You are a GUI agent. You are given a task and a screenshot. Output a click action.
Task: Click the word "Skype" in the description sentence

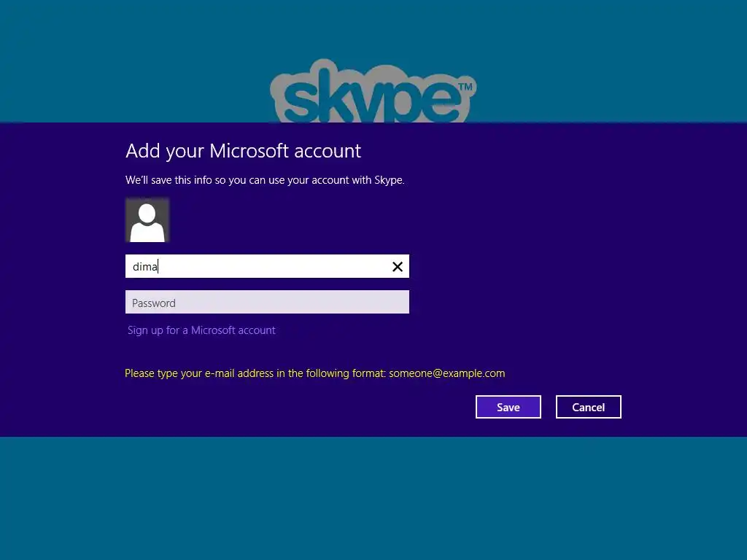coord(389,181)
